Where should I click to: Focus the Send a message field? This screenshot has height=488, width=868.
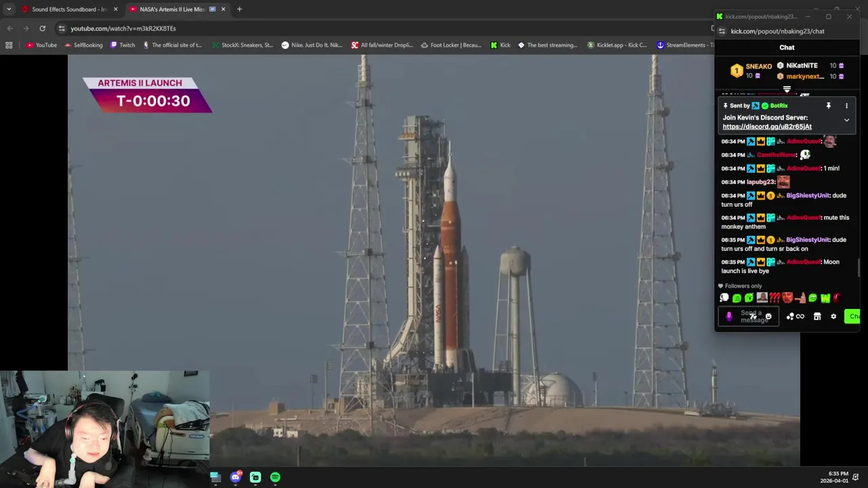749,317
